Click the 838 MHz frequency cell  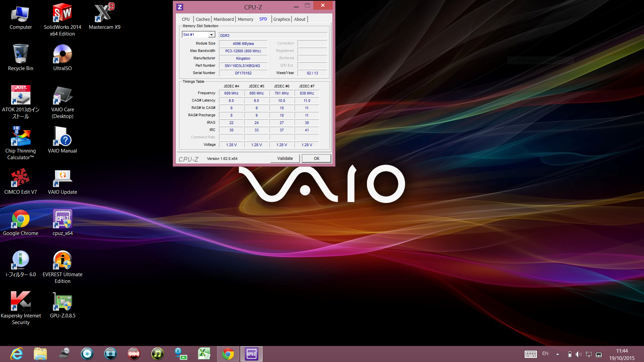(x=307, y=93)
